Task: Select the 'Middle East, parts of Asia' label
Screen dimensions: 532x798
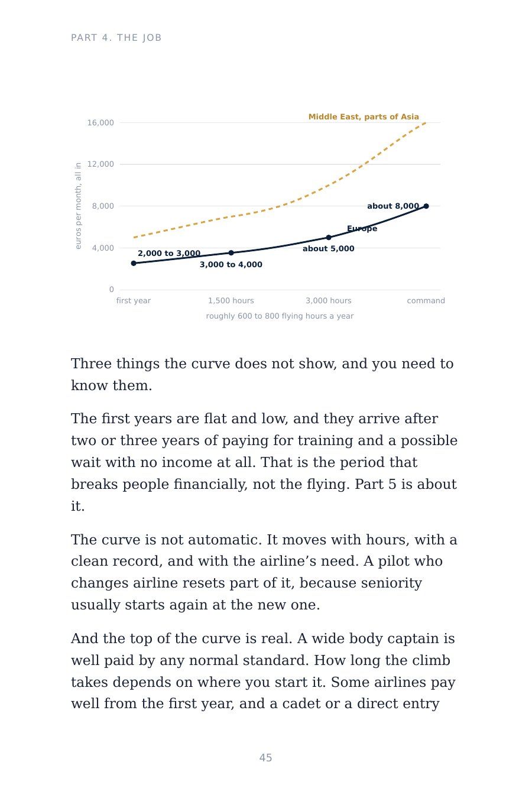Action: tap(364, 117)
